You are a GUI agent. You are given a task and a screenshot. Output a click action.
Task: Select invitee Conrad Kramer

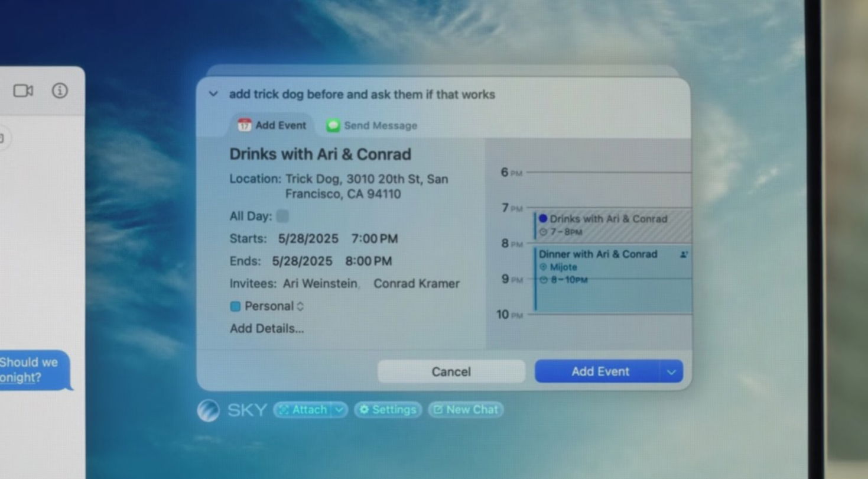tap(417, 284)
